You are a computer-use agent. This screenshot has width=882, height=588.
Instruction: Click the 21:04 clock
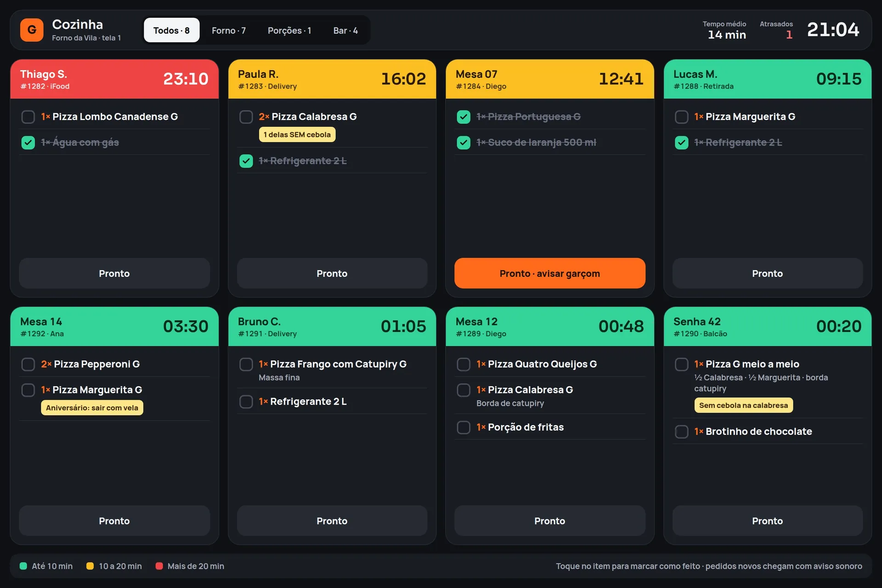pyautogui.click(x=833, y=30)
